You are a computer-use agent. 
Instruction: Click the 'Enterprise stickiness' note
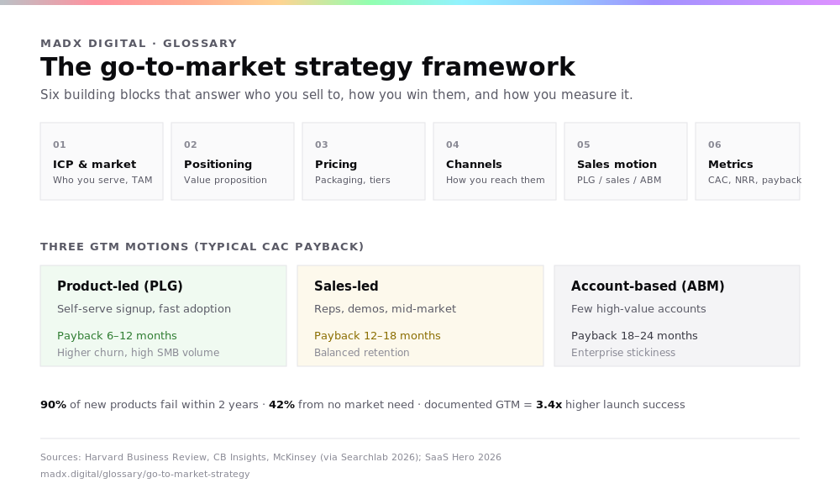click(x=623, y=353)
